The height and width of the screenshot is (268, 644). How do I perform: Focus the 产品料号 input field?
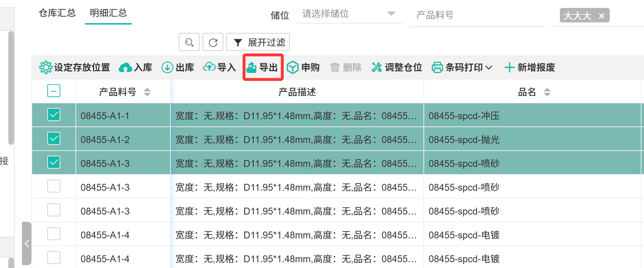477,15
